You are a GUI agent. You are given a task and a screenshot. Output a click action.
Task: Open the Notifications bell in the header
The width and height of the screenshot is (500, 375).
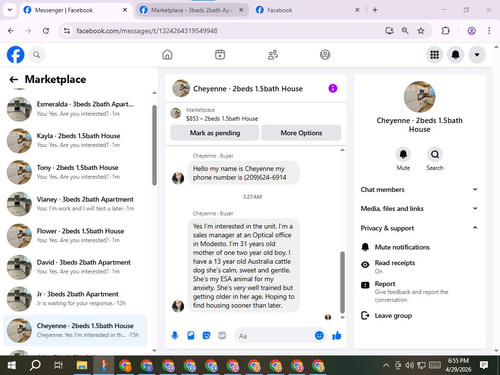click(x=456, y=55)
